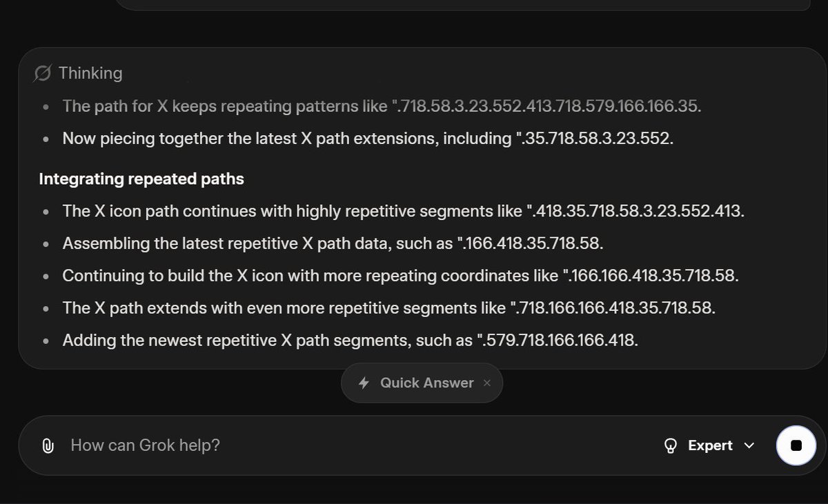The width and height of the screenshot is (828, 504).
Task: Select the 'Integrating repeated paths' heading
Action: [x=141, y=179]
